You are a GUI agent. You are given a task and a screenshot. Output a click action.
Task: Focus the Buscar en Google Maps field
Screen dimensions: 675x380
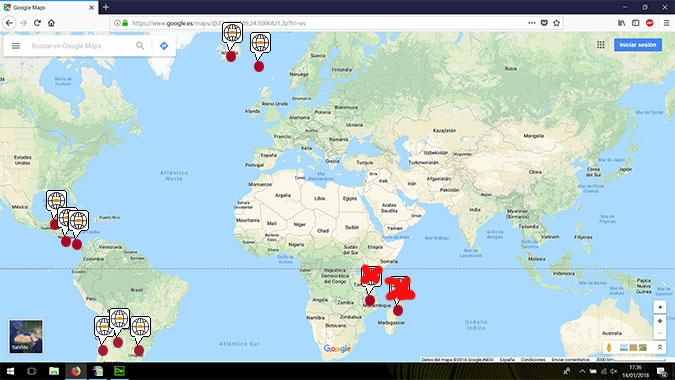[80, 46]
